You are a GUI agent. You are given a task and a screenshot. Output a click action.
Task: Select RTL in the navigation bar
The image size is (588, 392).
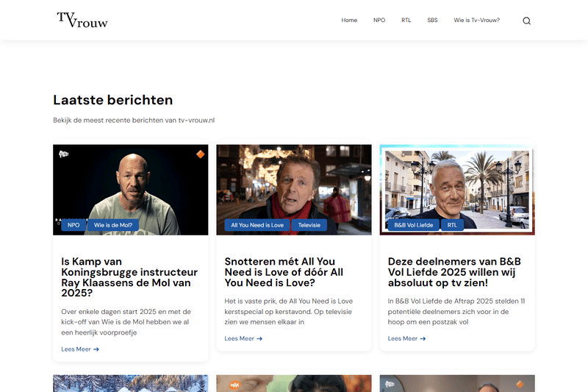[406, 21]
